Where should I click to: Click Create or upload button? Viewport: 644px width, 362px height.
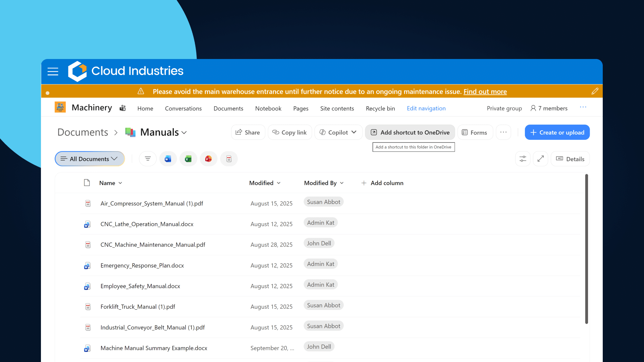pos(557,132)
